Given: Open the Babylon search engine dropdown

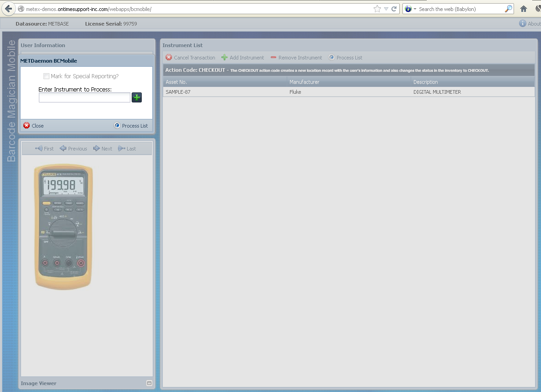Looking at the screenshot, I should tap(412, 9).
